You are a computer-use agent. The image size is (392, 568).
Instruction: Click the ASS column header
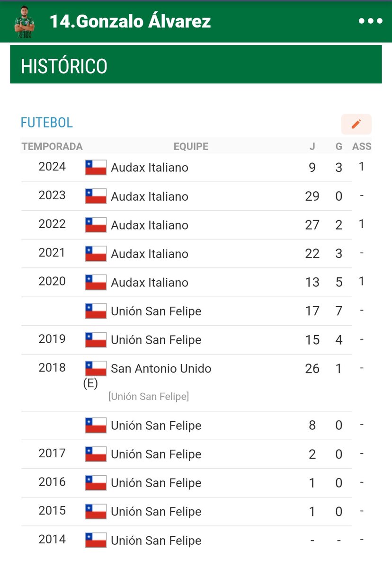point(362,146)
